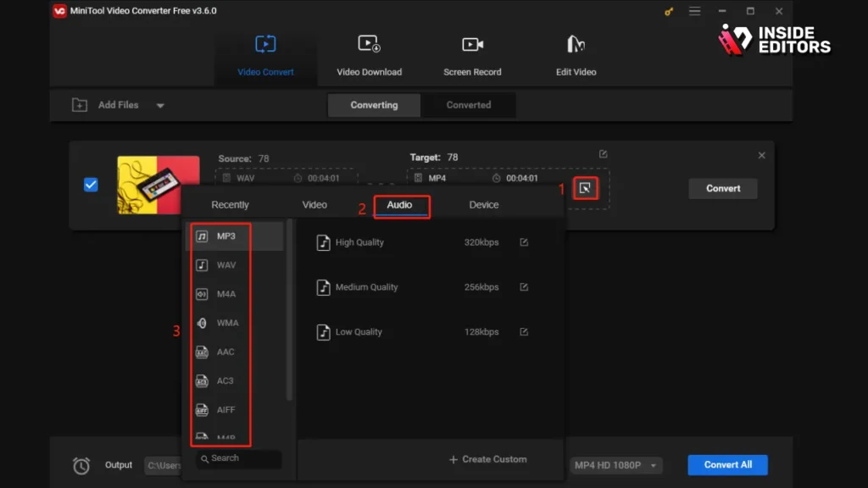Viewport: 868px width, 488px height.
Task: Click the Convert All button
Action: [x=727, y=465]
